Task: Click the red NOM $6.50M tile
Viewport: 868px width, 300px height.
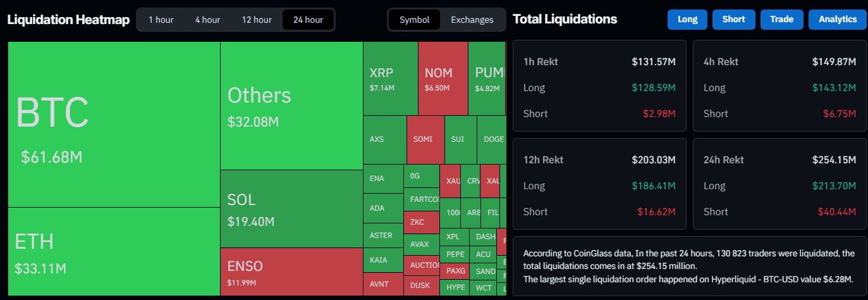Action: tap(443, 78)
